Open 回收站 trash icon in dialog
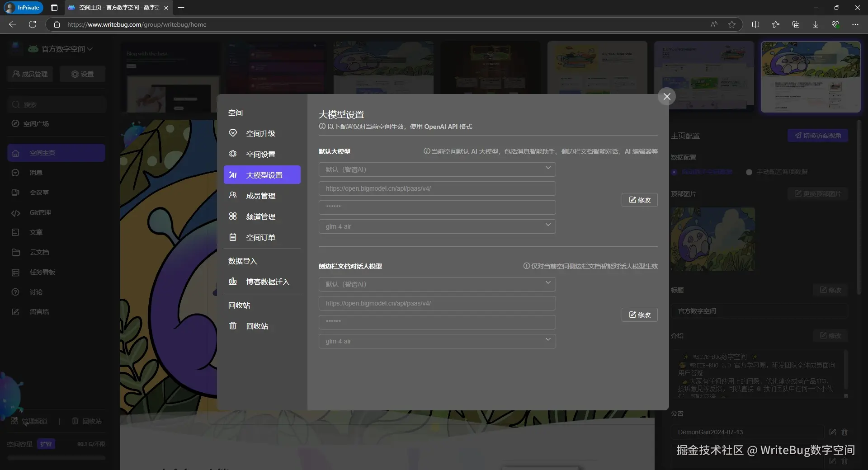The height and width of the screenshot is (470, 868). [x=232, y=326]
